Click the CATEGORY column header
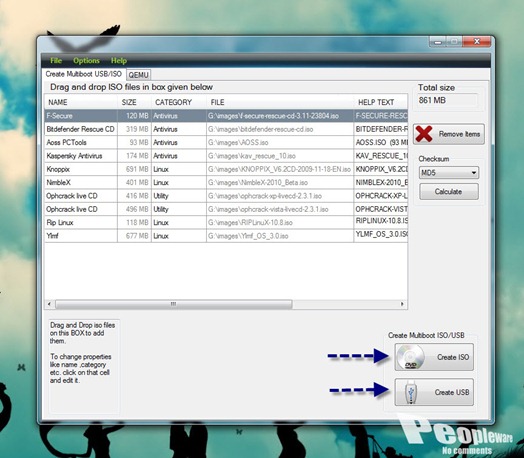The height and width of the screenshot is (458, 524). click(x=179, y=102)
